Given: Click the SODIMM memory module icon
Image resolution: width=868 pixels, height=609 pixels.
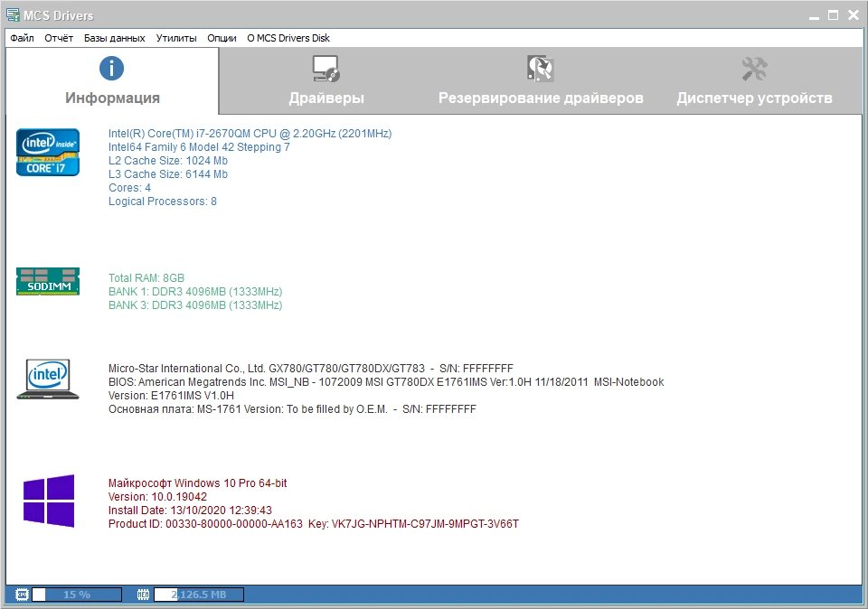Looking at the screenshot, I should 48,281.
